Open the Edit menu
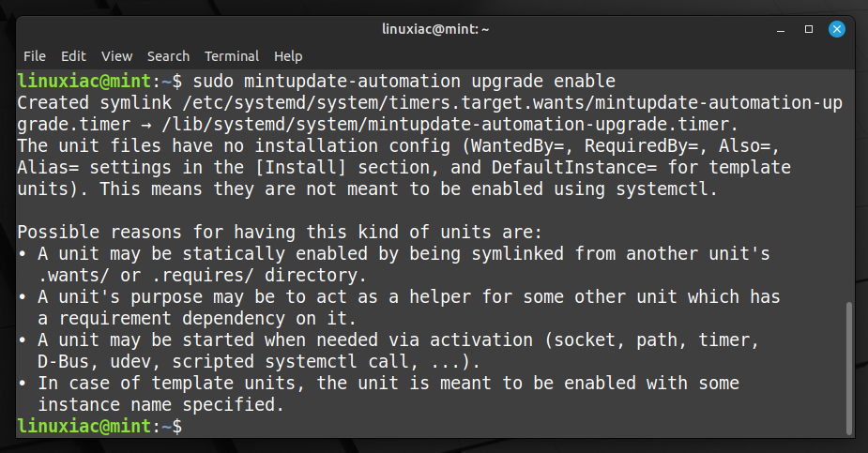Screen dimensions: 868x453 (73, 56)
